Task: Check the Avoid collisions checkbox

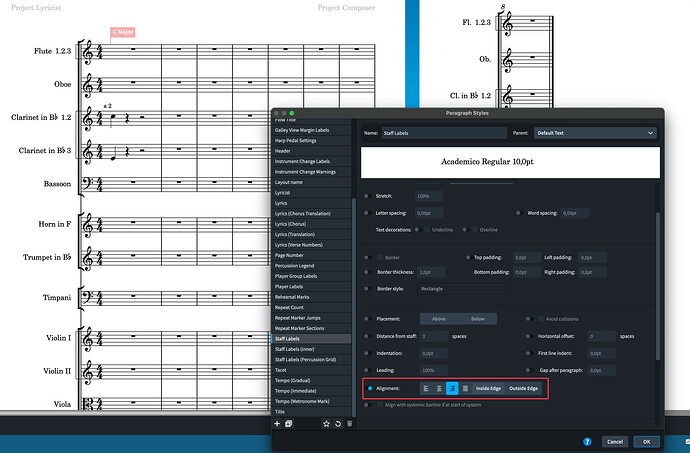Action: 540,319
